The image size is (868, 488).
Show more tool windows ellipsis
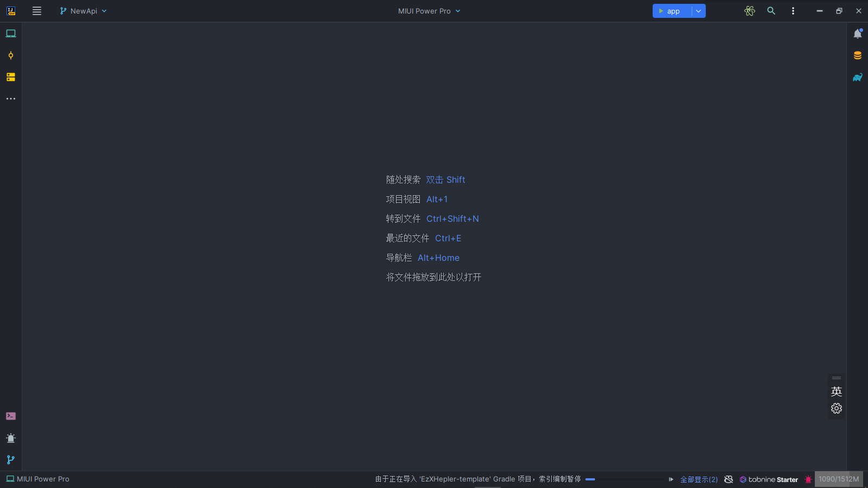pos(11,99)
